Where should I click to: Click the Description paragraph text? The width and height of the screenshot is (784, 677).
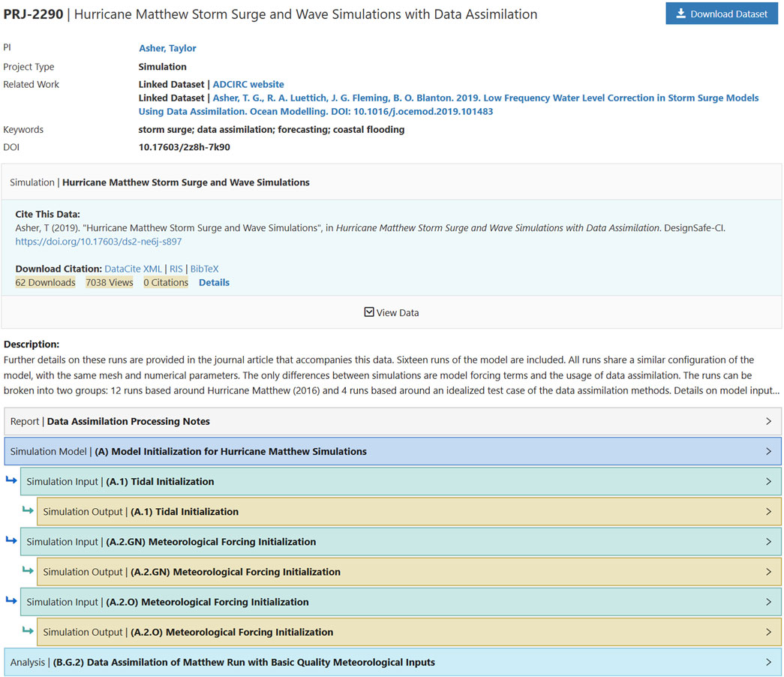392,375
